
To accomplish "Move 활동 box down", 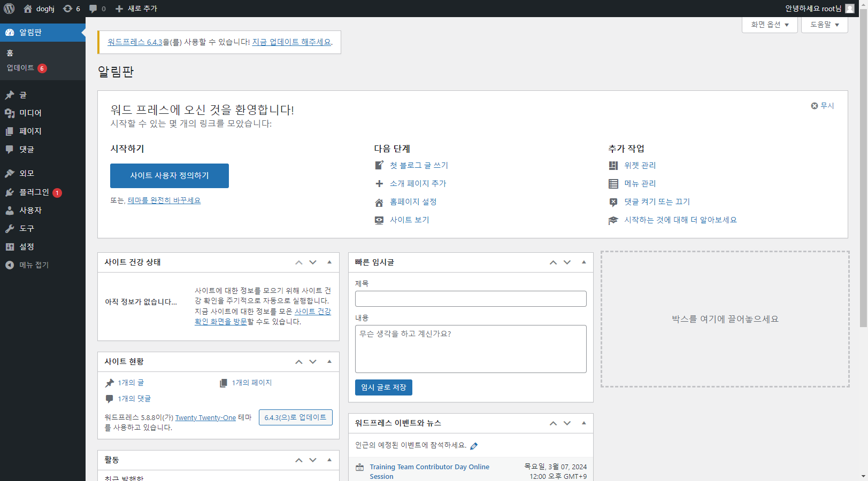I will tap(313, 460).
